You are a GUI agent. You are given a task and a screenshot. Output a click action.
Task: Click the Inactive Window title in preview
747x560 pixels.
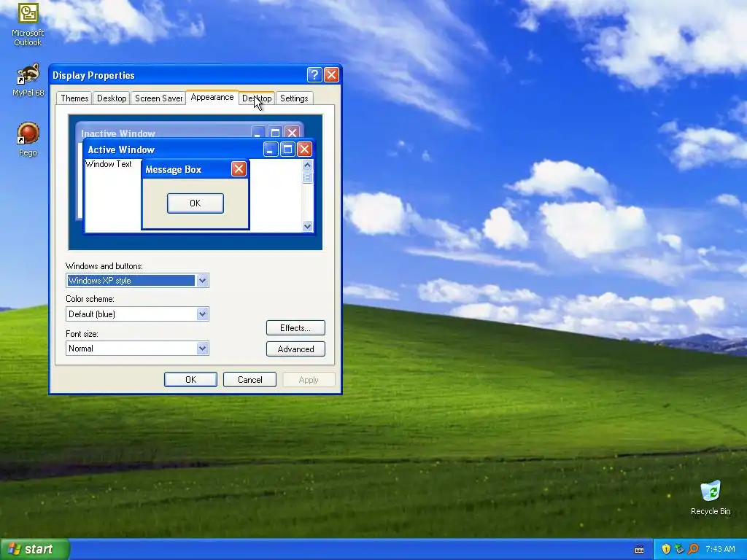pyautogui.click(x=118, y=133)
